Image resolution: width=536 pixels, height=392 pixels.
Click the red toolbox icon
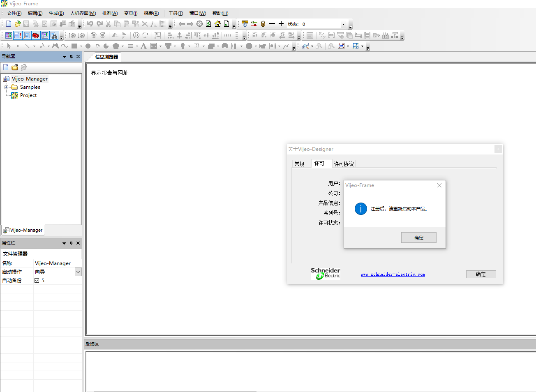pyautogui.click(x=36, y=35)
